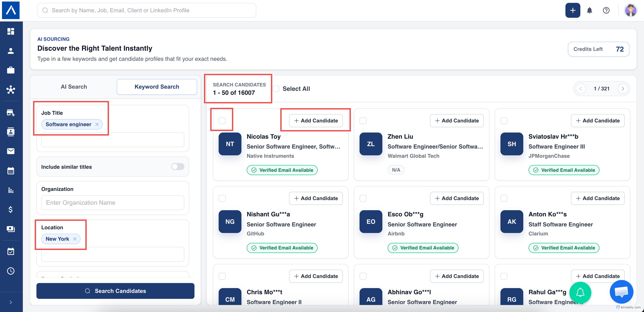Open the Calendar icon in sidebar
This screenshot has height=312, width=644.
11,171
